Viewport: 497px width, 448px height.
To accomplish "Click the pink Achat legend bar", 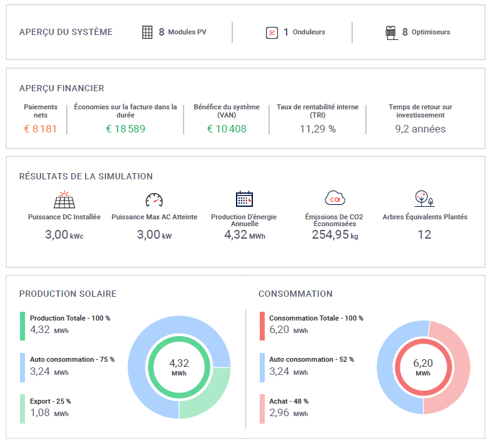I will (x=262, y=409).
